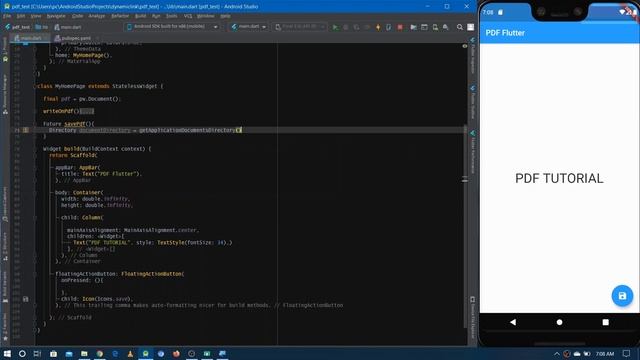Click the rightmost white toolbar icon by search
The height and width of the screenshot is (360, 640).
point(471,27)
